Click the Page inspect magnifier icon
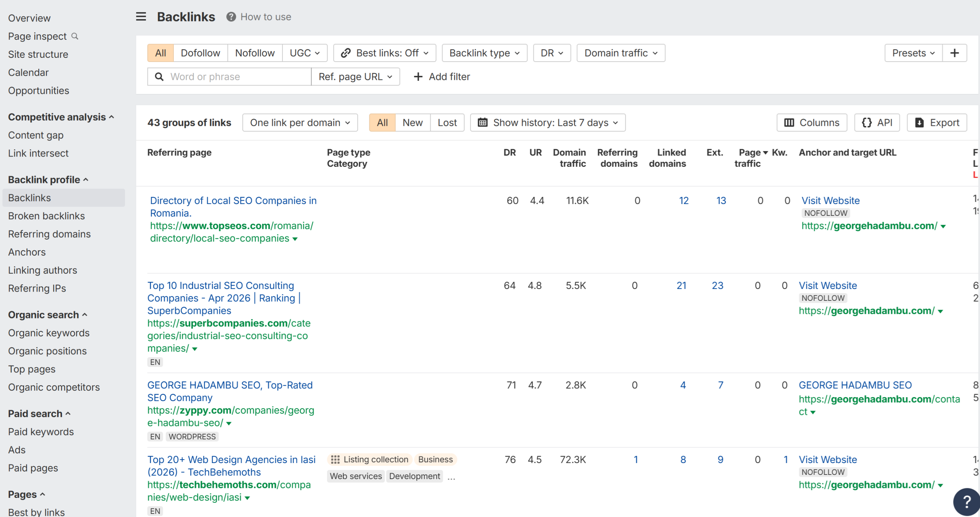 click(75, 36)
